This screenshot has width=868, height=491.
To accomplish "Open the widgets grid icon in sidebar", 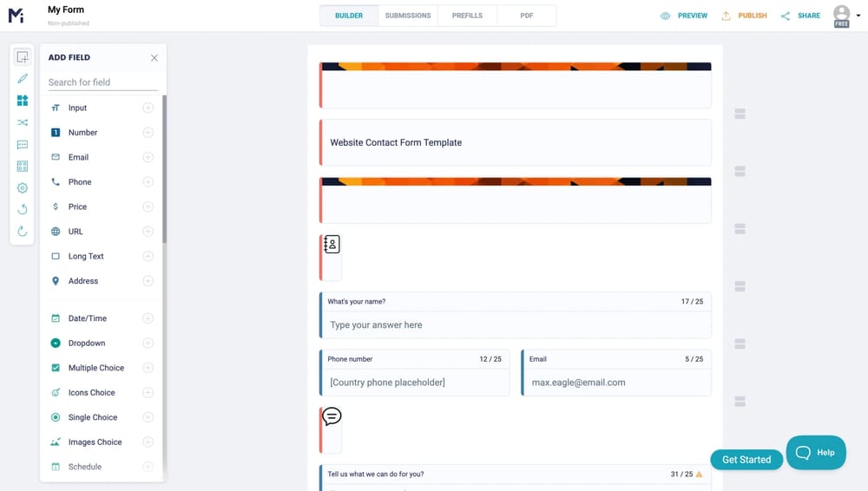I will point(23,101).
